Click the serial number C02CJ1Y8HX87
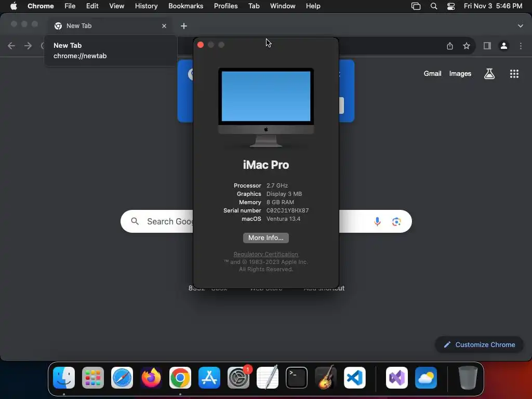 tap(288, 210)
